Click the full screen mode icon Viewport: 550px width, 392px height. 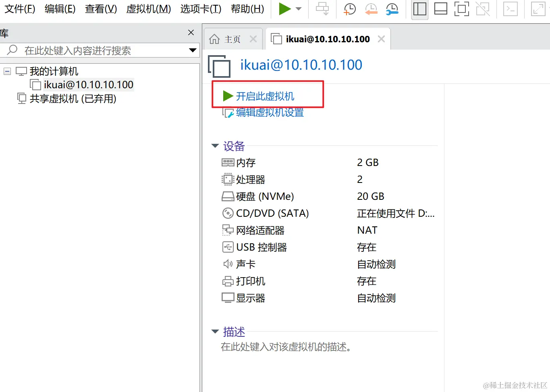click(x=461, y=9)
